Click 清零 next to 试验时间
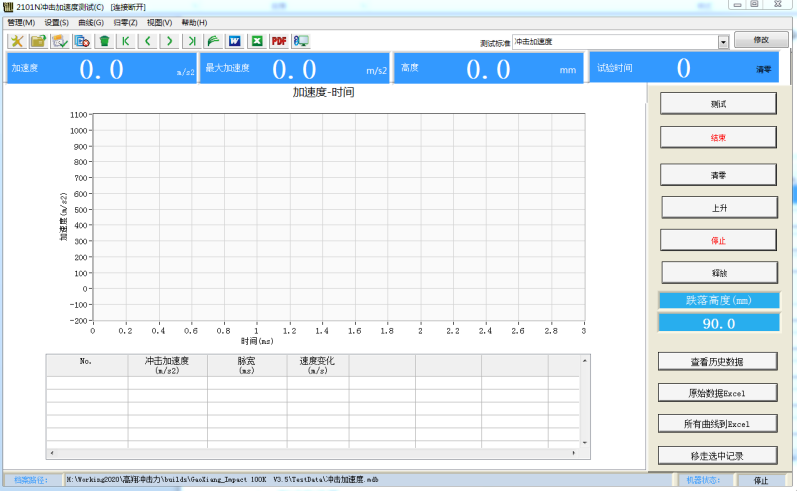The width and height of the screenshot is (797, 492). pyautogui.click(x=763, y=70)
